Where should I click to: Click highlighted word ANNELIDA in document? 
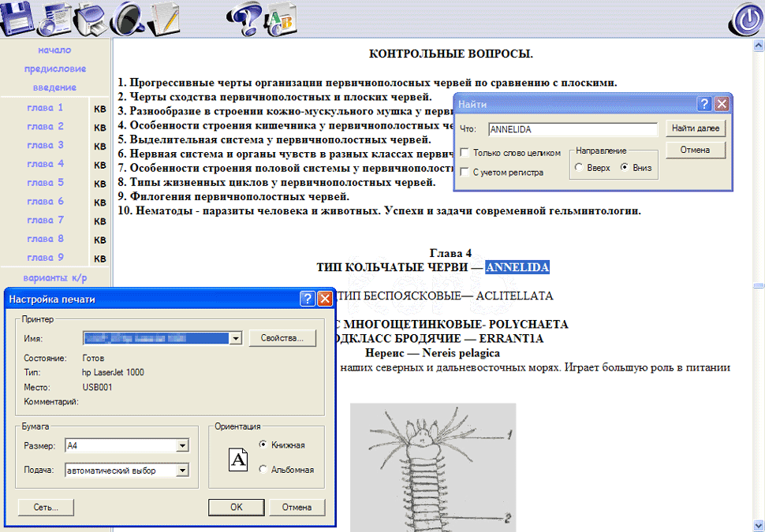click(x=517, y=267)
